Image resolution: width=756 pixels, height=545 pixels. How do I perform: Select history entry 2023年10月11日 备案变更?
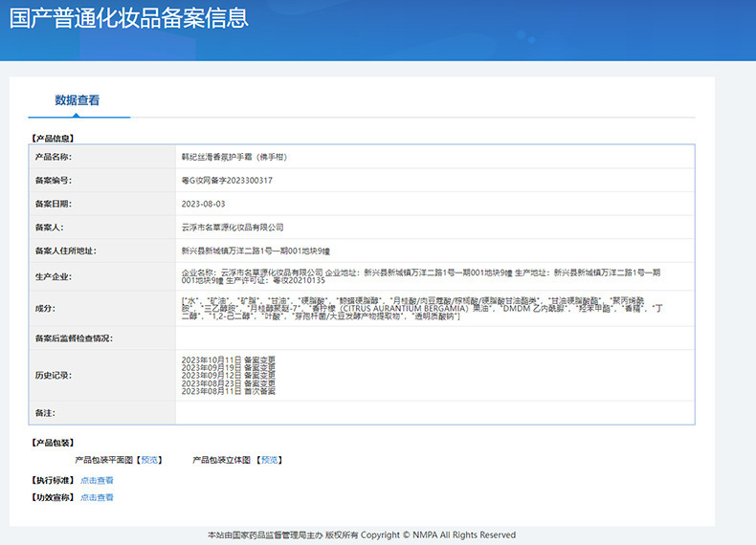point(229,360)
